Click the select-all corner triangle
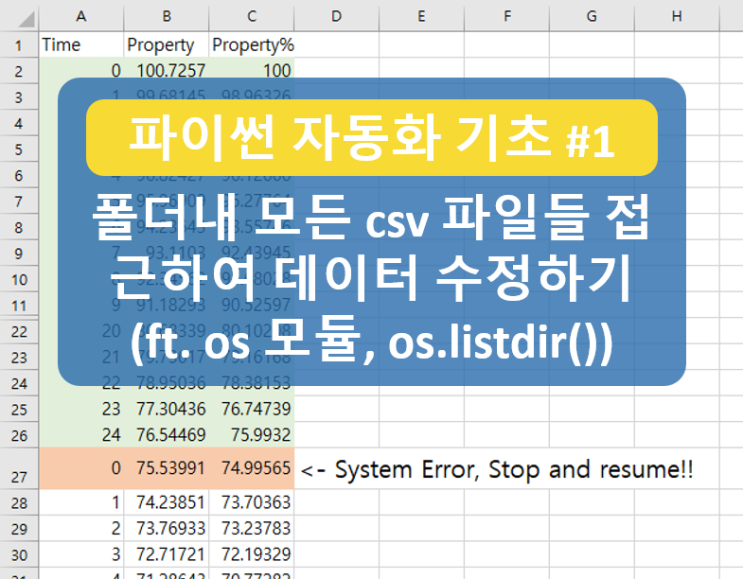The height and width of the screenshot is (579, 743). pyautogui.click(x=27, y=19)
